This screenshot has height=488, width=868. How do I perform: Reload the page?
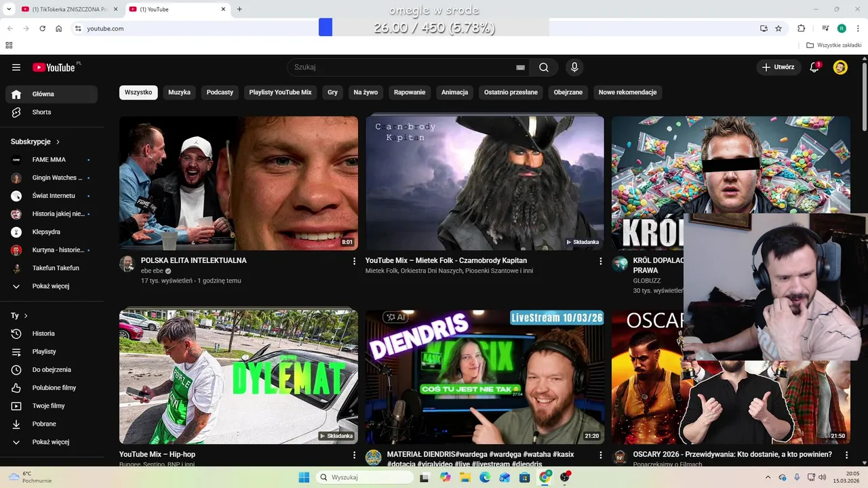point(42,28)
